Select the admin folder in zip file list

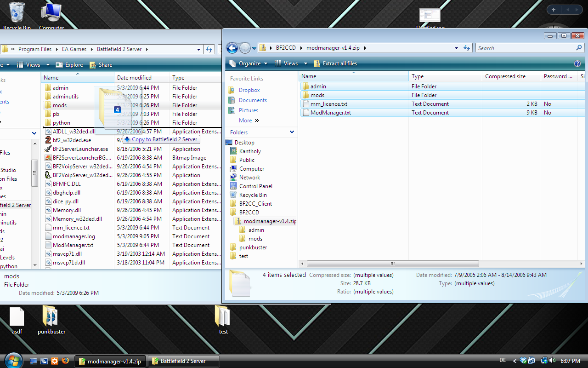pyautogui.click(x=318, y=86)
